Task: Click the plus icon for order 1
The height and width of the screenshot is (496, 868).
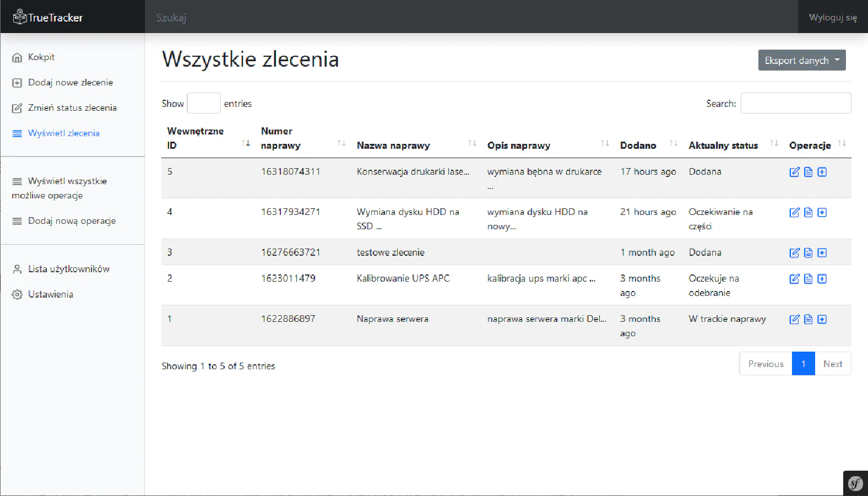Action: tap(822, 320)
